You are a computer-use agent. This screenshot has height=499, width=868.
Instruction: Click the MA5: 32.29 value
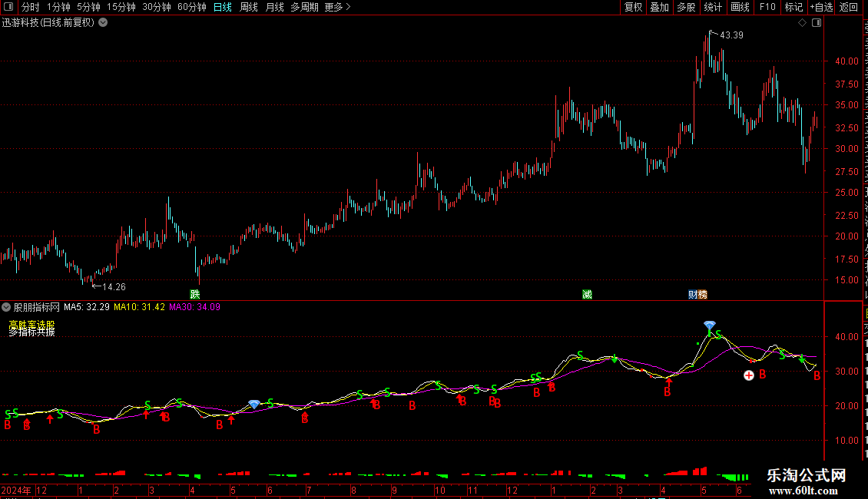coord(86,307)
